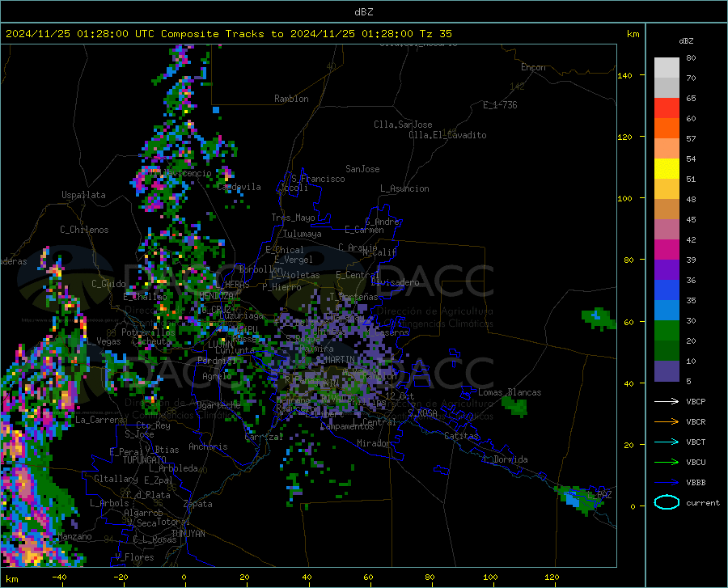
Task: Pick the red 60–65 dBZ swatch
Action: pos(667,108)
